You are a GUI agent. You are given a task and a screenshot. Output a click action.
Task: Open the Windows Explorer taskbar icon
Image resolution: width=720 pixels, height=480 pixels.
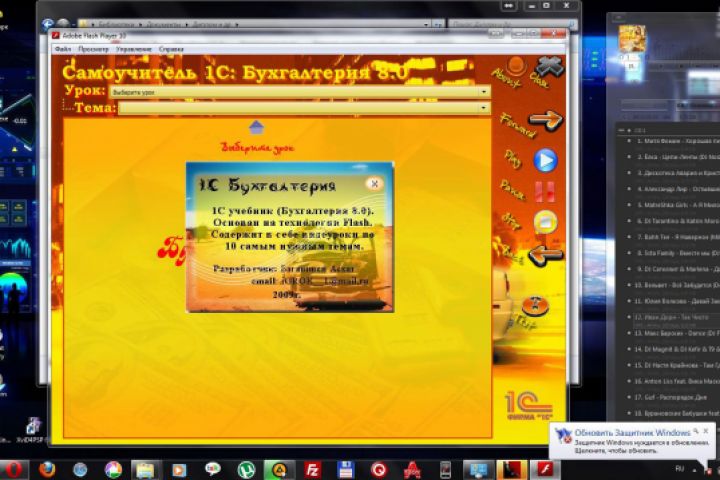(145, 470)
